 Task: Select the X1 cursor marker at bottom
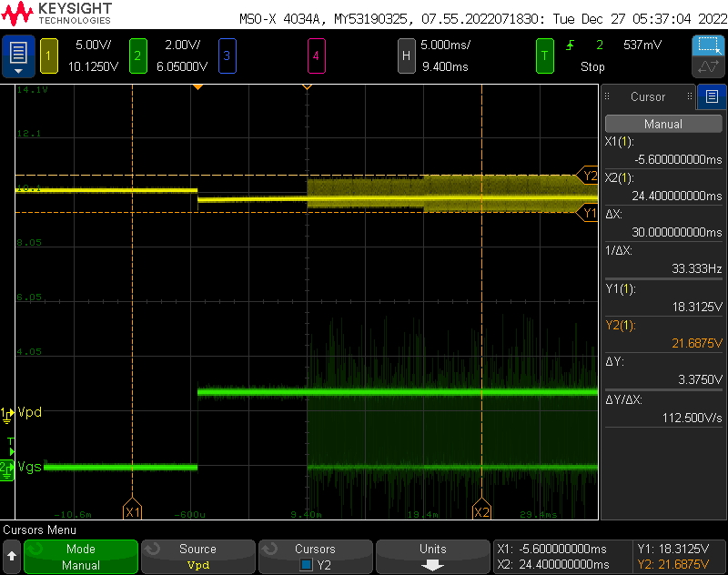click(133, 512)
